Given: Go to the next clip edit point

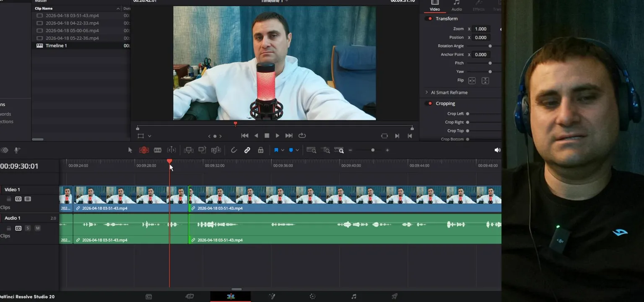Looking at the screenshot, I should [221, 136].
